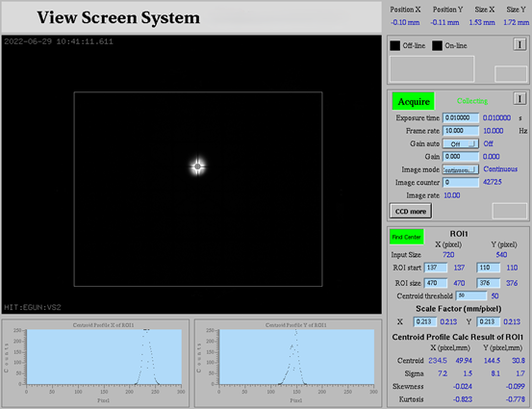This screenshot has height=409, width=532.
Task: Click the green Acquire button
Action: point(413,101)
